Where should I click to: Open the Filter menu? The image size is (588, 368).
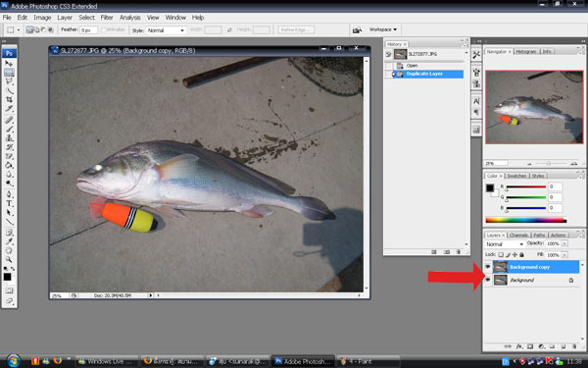click(x=107, y=18)
